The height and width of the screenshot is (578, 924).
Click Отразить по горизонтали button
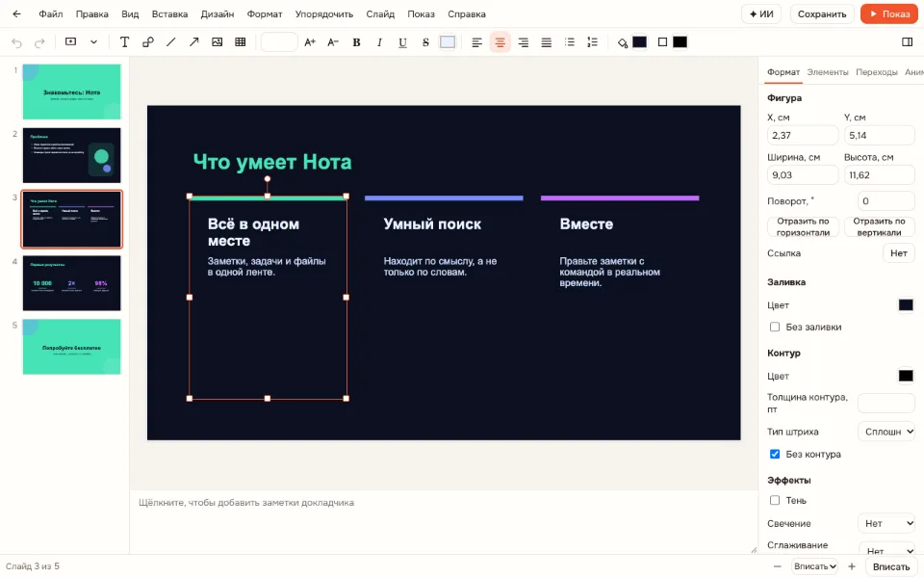[x=803, y=227]
